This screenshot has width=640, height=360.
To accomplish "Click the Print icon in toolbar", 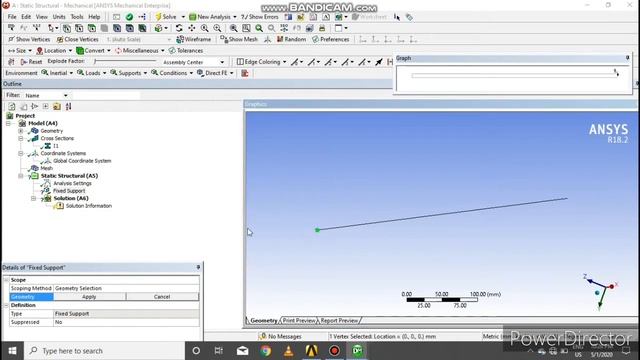I will coord(322,28).
